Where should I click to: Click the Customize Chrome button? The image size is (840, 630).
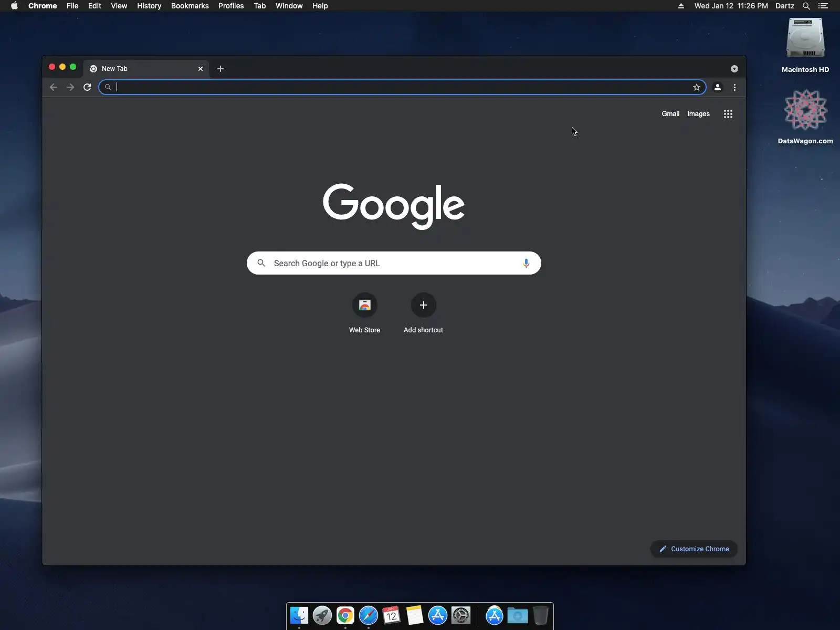694,549
